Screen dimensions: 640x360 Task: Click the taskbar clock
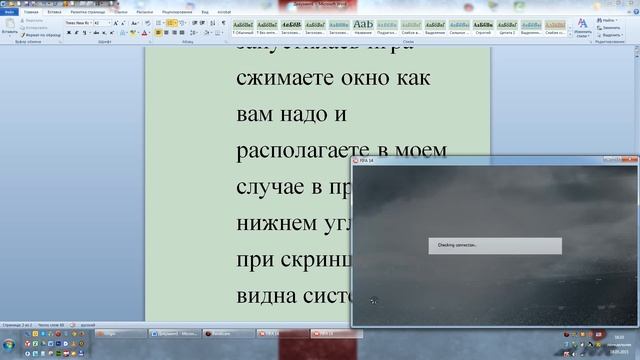pyautogui.click(x=619, y=344)
